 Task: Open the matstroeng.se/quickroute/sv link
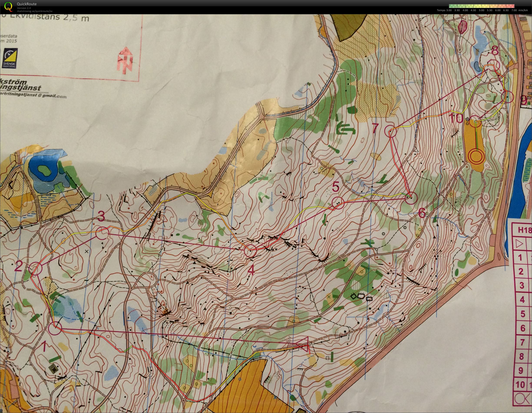(x=35, y=11)
